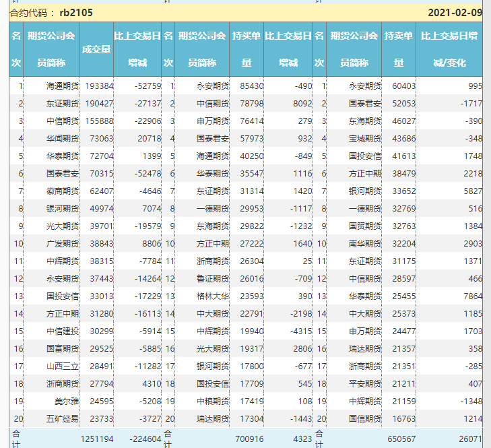Select long position value 57973
The width and height of the screenshot is (491, 448).
[x=252, y=139]
